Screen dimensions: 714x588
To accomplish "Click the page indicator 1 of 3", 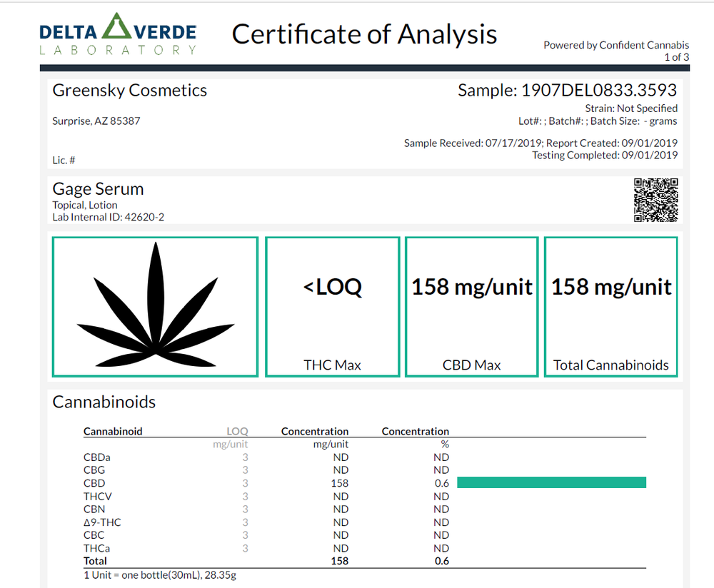I will 677,57.
